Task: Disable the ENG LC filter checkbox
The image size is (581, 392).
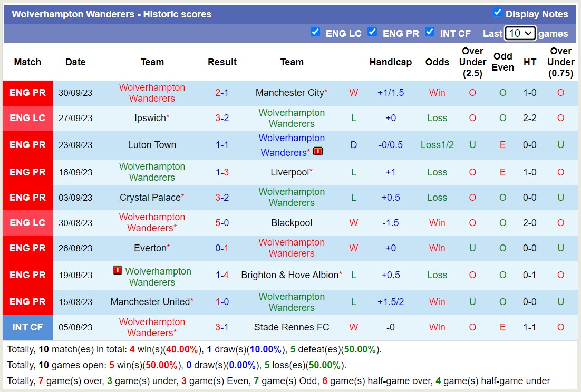Action: pos(315,32)
